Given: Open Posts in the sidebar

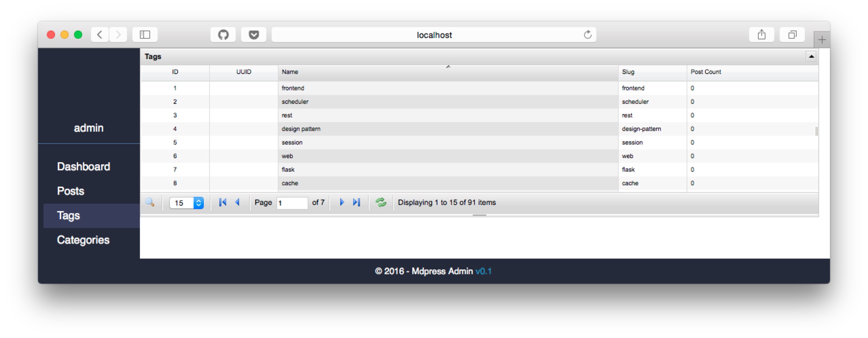Looking at the screenshot, I should point(71,191).
